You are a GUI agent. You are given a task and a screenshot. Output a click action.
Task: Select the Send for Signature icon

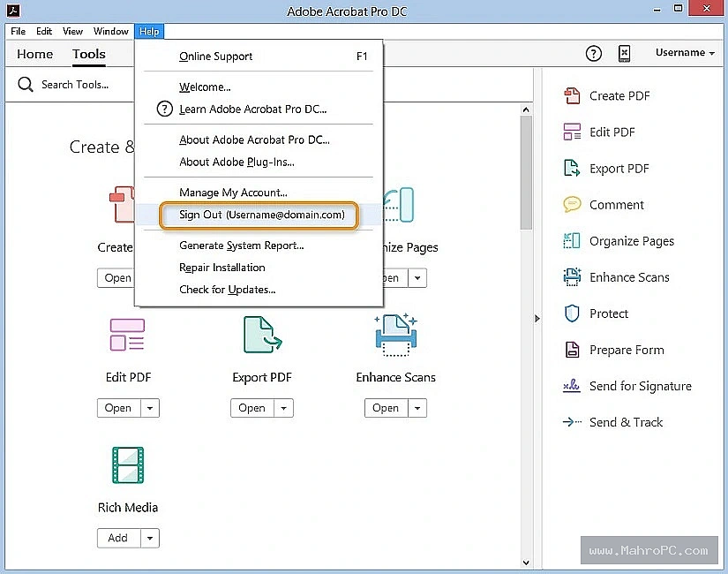click(x=572, y=386)
